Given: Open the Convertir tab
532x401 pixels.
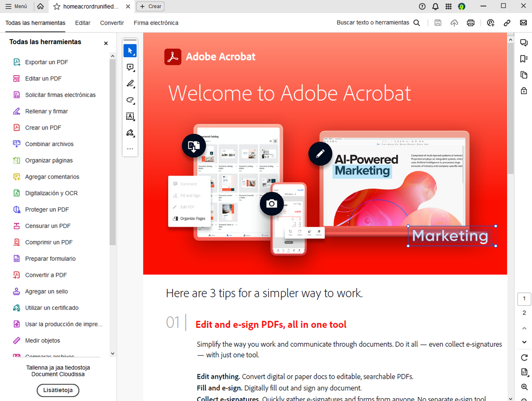Looking at the screenshot, I should click(112, 23).
